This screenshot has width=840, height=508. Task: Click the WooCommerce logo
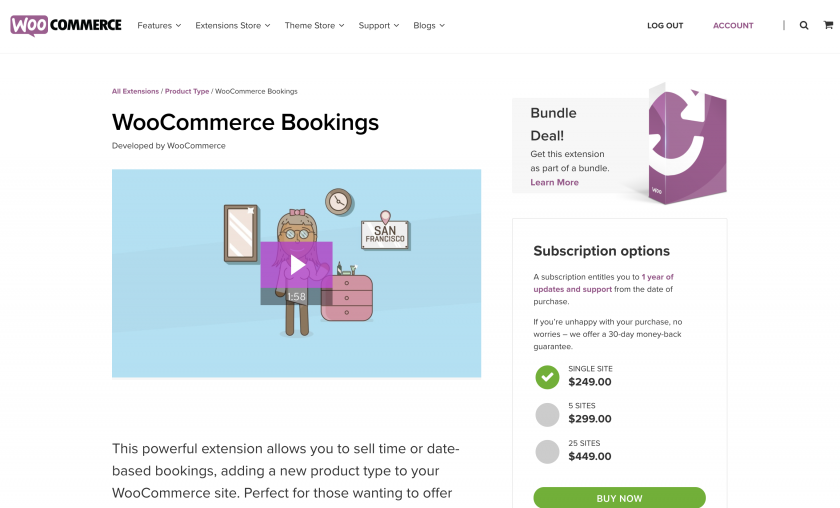pyautogui.click(x=66, y=25)
